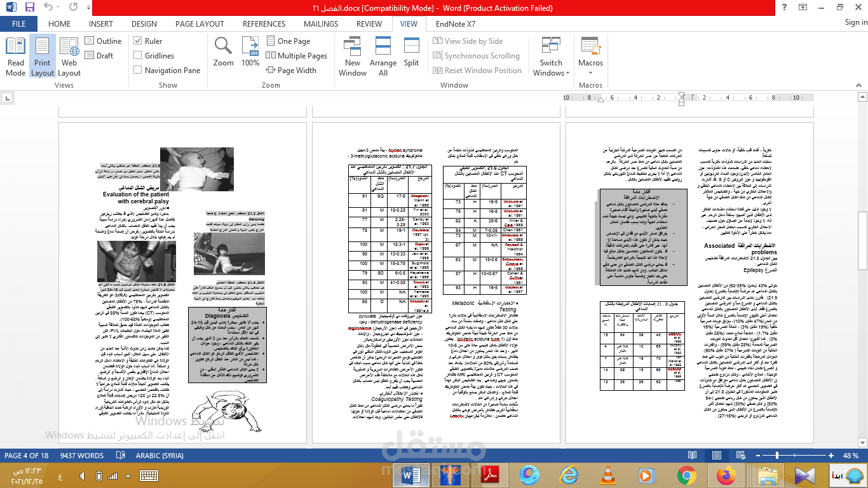Split the document window
This screenshot has height=488, width=868.
tap(412, 52)
